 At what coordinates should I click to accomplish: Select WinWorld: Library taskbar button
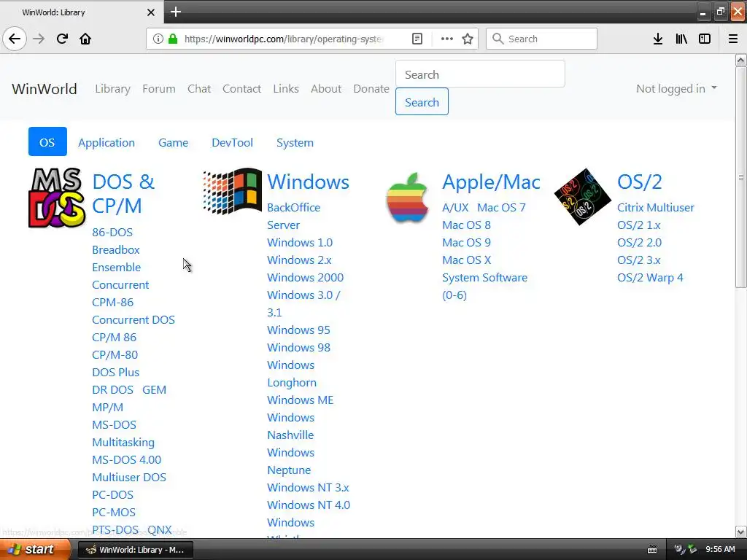click(135, 550)
